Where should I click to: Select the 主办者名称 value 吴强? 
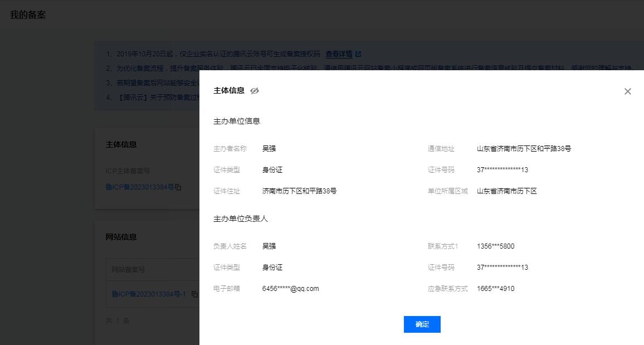point(269,149)
